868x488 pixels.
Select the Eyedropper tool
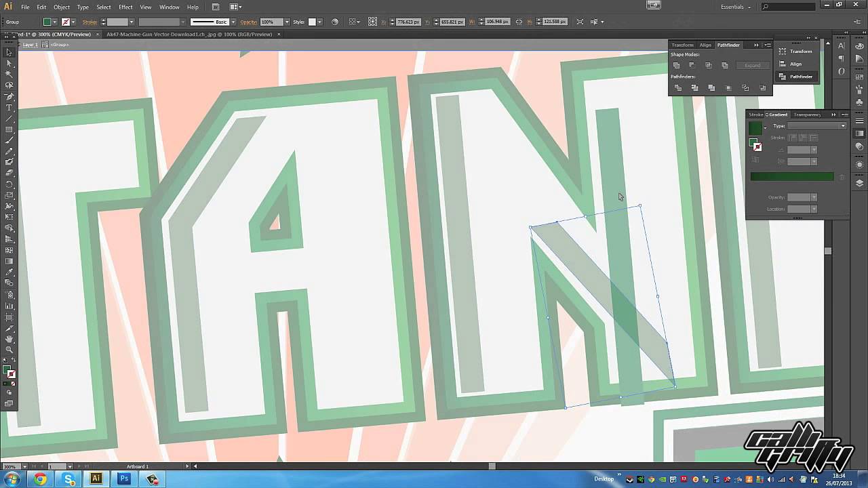[x=9, y=272]
